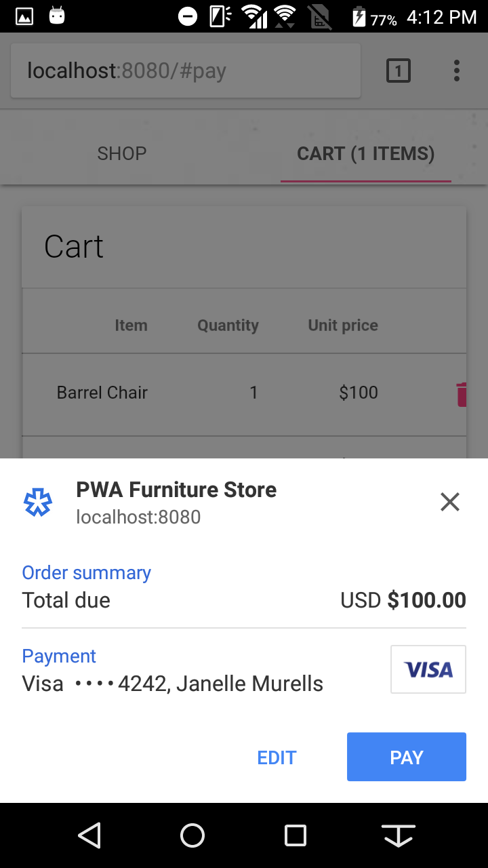
Task: Tap the battery status icon
Action: tap(359, 16)
